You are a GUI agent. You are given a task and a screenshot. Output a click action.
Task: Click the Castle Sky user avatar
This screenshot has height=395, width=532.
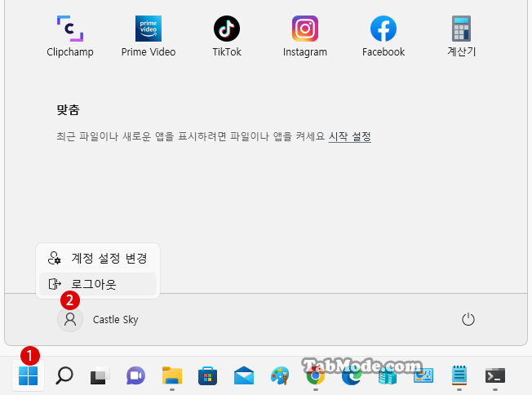pos(70,319)
